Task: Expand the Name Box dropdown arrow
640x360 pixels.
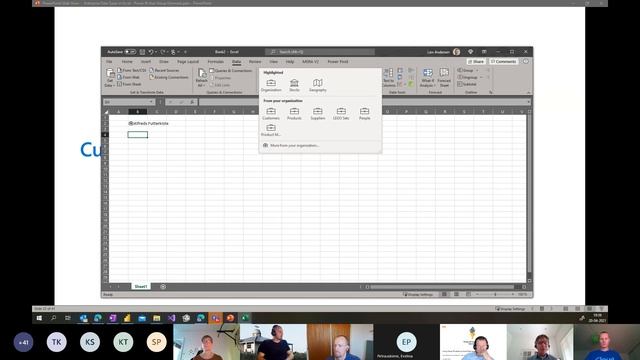Action: 151,102
